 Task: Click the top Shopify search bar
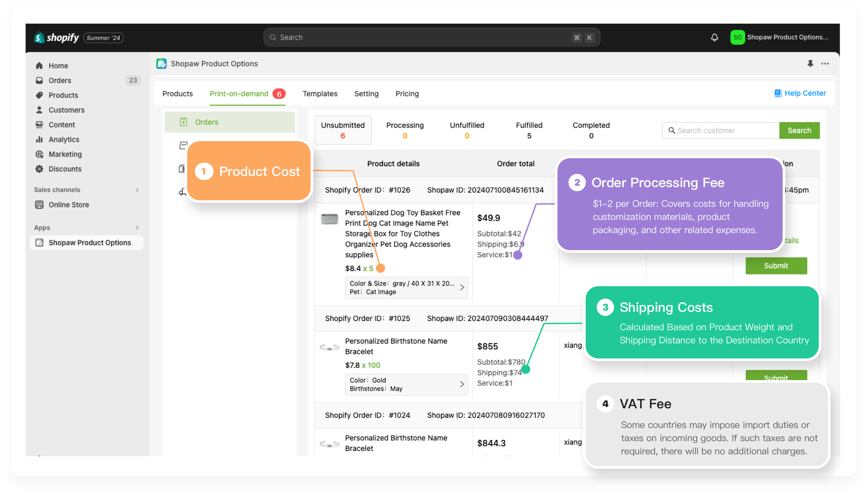tap(431, 37)
